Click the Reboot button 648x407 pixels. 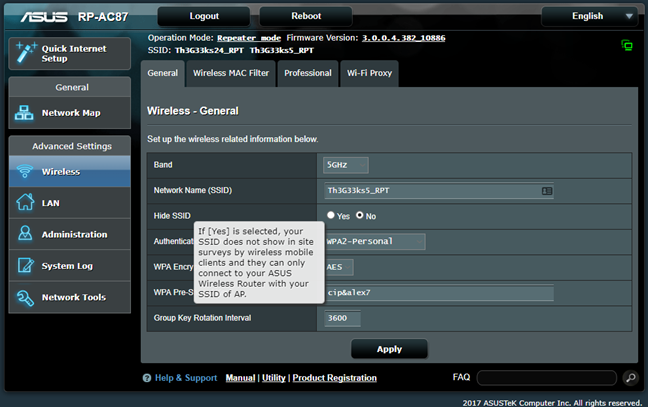(306, 16)
